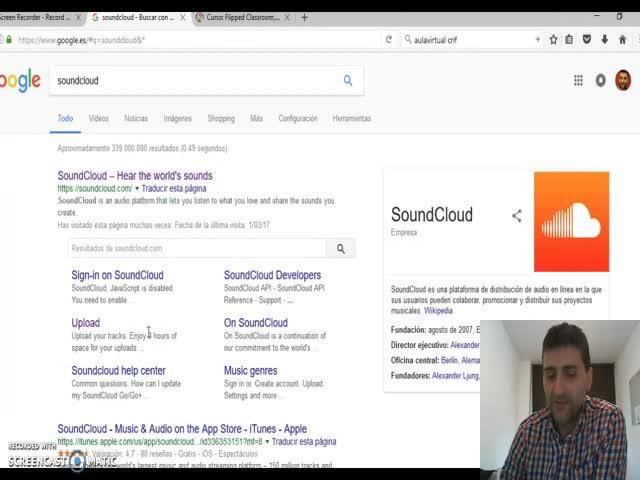
Task: Expand the arrow next to itunes.apple.com URL
Action: (x=267, y=442)
